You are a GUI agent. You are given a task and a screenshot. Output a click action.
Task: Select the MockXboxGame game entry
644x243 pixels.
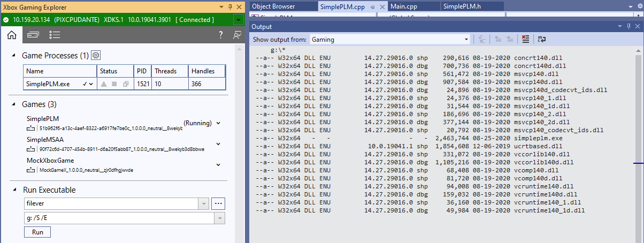point(123,164)
